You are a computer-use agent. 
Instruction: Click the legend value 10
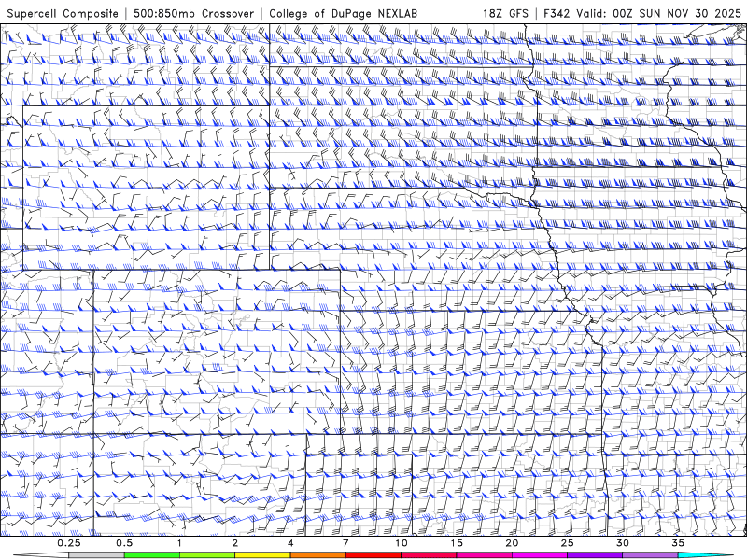click(402, 543)
